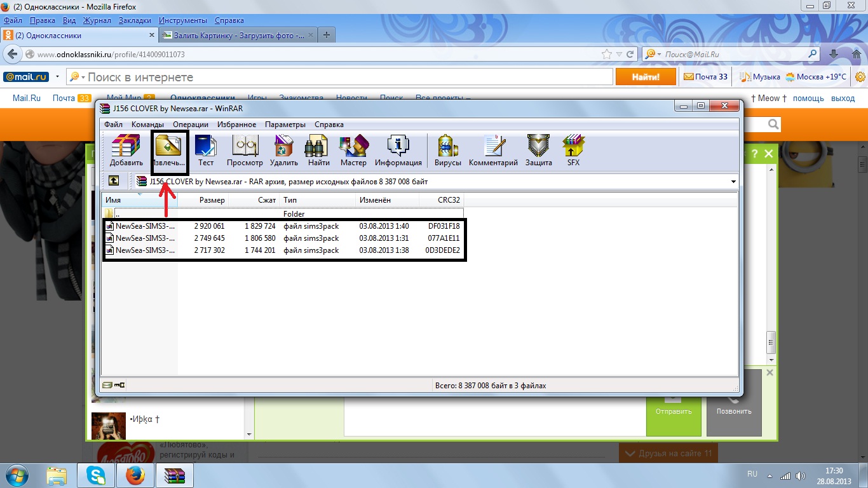868x488 pixels.
Task: Open Skype from the taskbar
Action: pos(96,475)
